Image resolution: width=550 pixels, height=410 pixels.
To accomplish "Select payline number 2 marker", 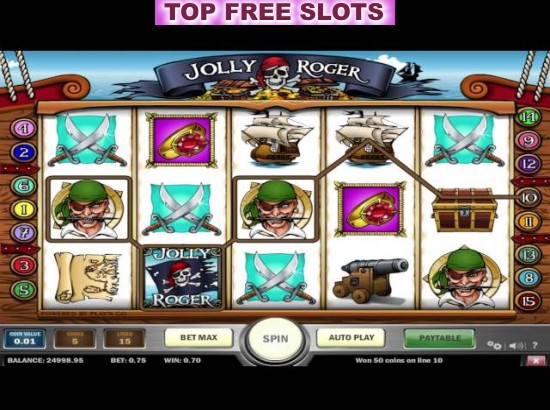I will click(x=24, y=152).
